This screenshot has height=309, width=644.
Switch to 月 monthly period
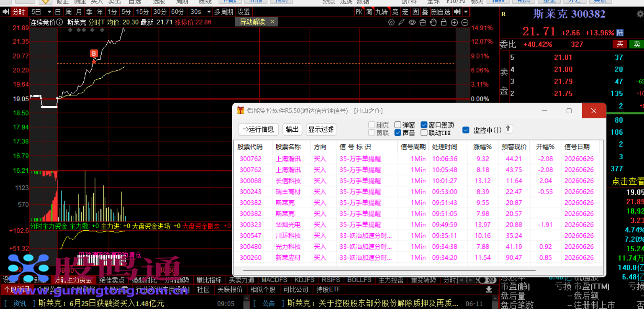pyautogui.click(x=79, y=12)
